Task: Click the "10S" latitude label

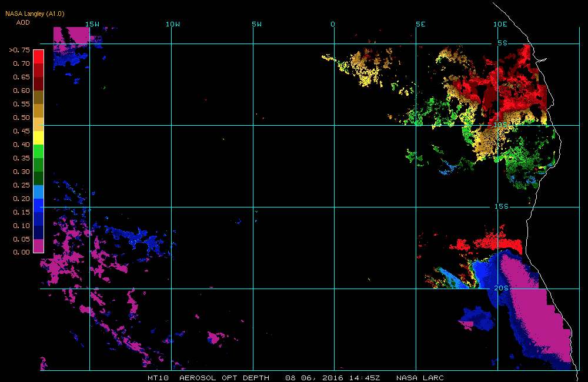Action: pyautogui.click(x=500, y=125)
